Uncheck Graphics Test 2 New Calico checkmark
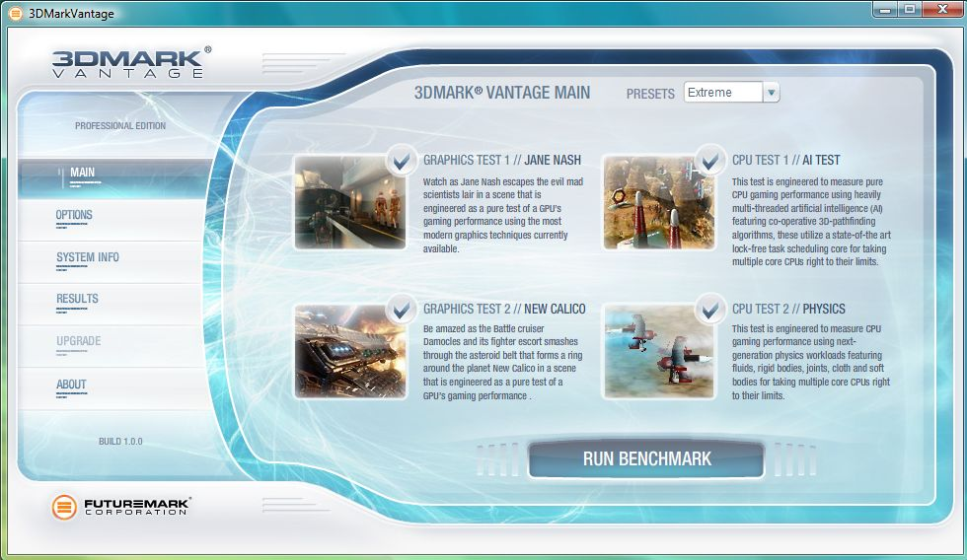Viewport: 967px width, 560px height. point(402,310)
